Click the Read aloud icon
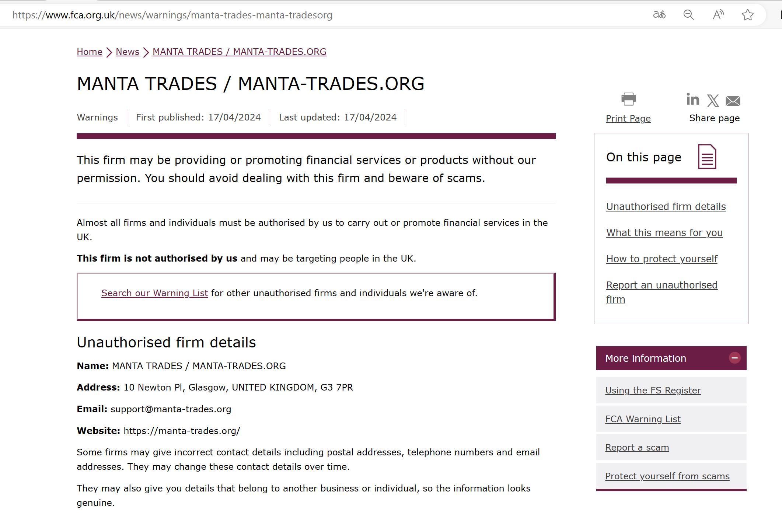 [718, 15]
